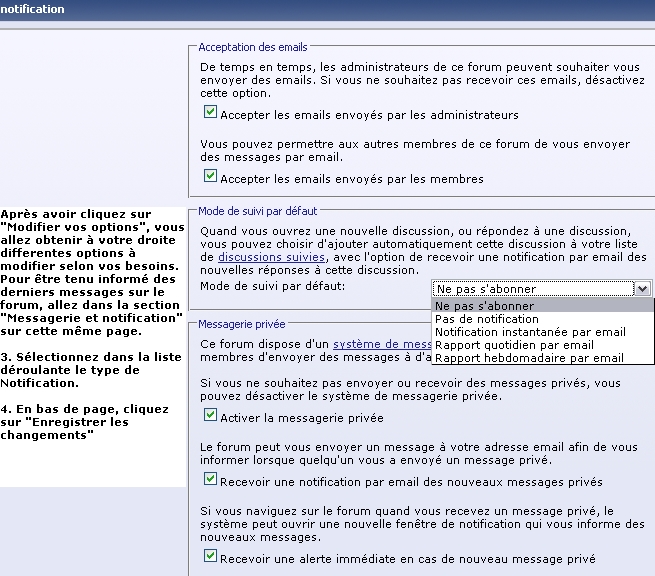Uncheck Accepter les emails envoyés par les administrateurs
The image size is (655, 576).
point(210,114)
